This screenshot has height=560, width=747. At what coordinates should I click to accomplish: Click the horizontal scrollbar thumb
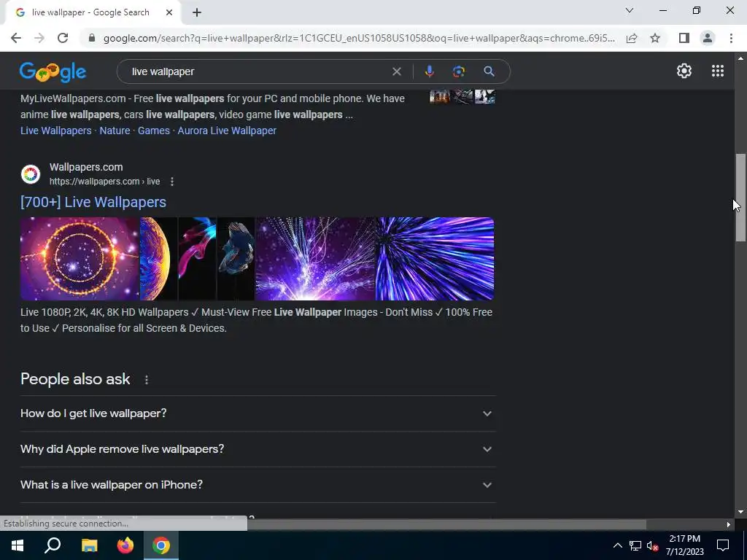coord(447,524)
